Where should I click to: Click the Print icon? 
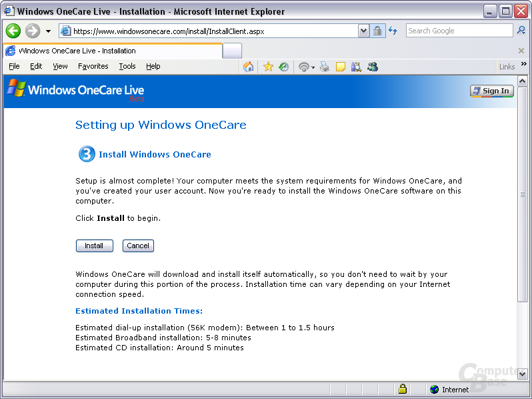[325, 67]
